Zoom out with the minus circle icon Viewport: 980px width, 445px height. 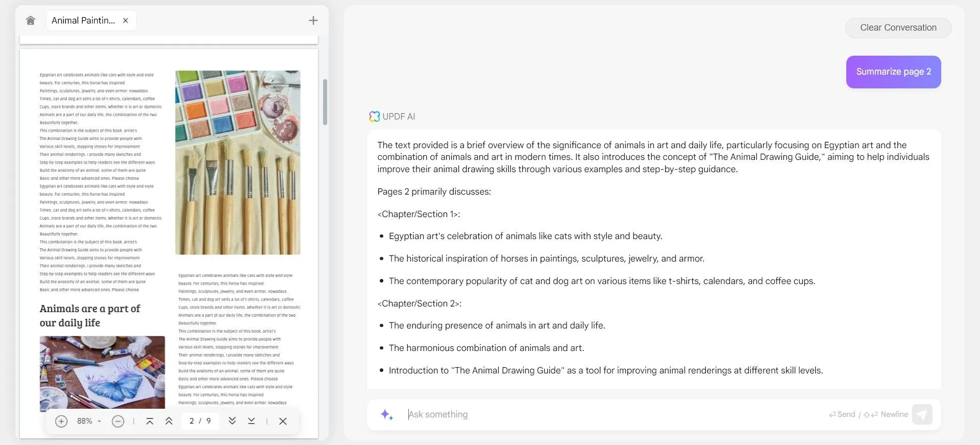[x=118, y=421]
